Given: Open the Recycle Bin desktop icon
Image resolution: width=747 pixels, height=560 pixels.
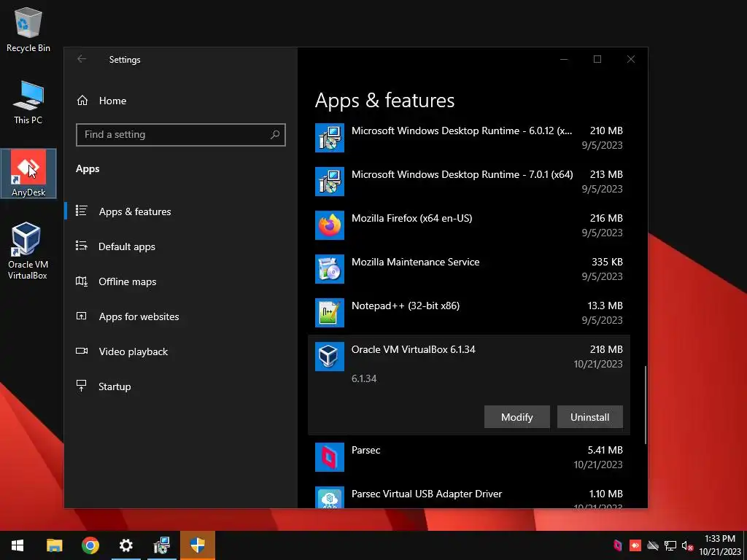Looking at the screenshot, I should pos(28,29).
